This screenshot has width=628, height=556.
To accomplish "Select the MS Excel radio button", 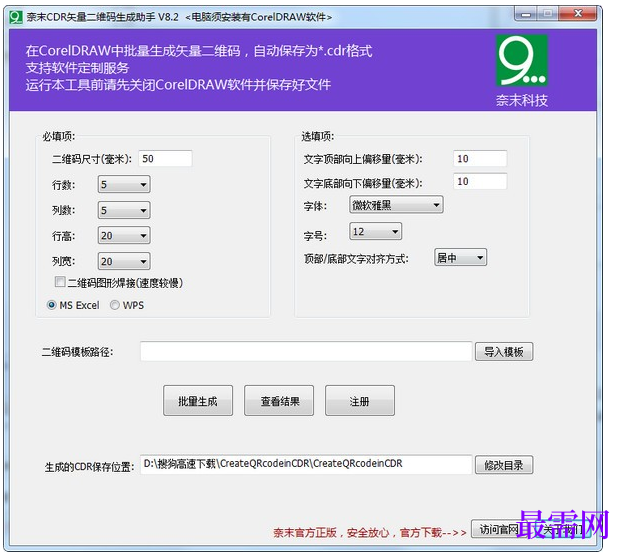I will click(52, 305).
